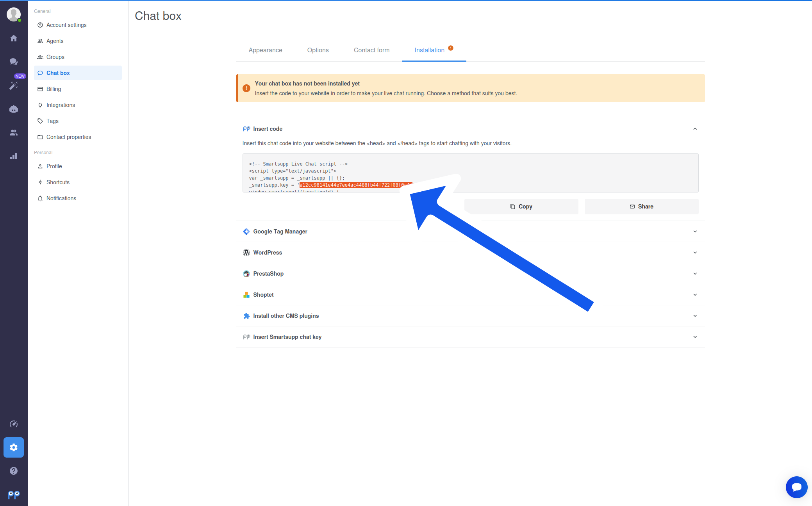Open the Chatbot robot icon

tap(14, 109)
